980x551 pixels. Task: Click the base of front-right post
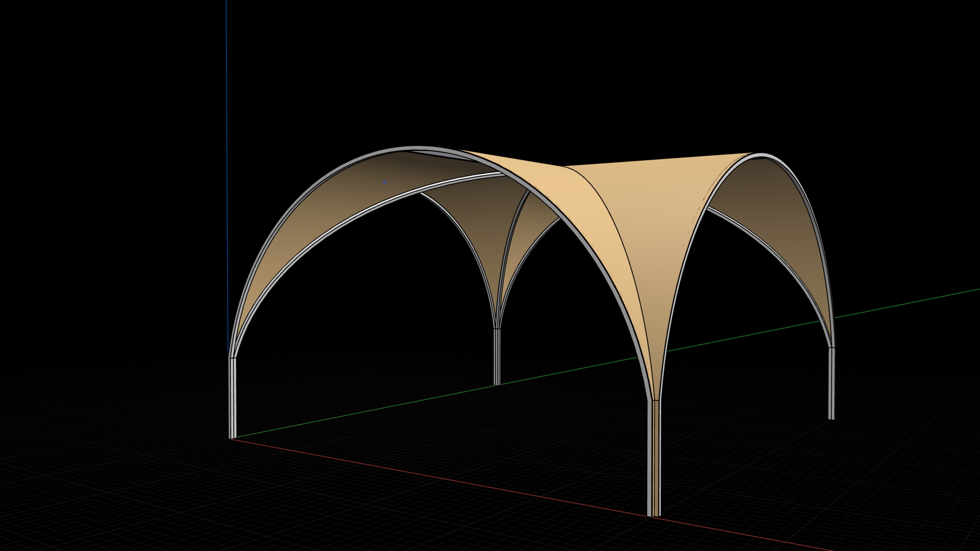[x=654, y=514]
